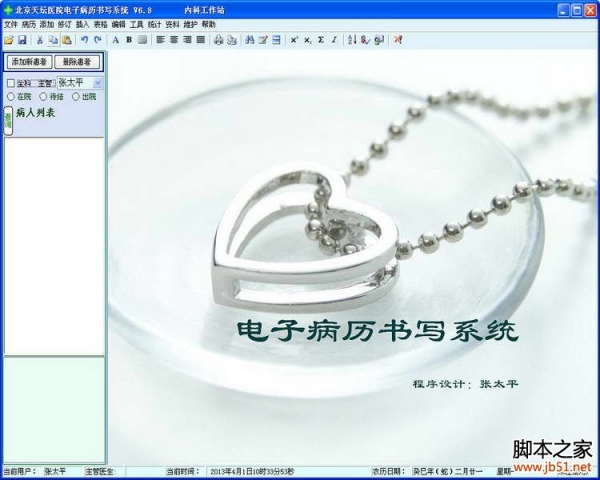This screenshot has width=600, height=480.
Task: Click the red exit icon in toolbar
Action: (398, 40)
